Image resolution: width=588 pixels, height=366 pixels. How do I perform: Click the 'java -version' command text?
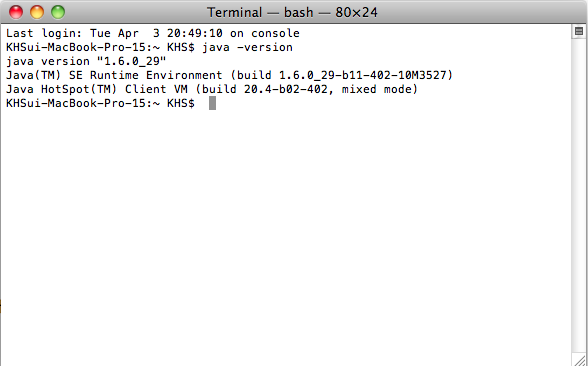[x=248, y=47]
